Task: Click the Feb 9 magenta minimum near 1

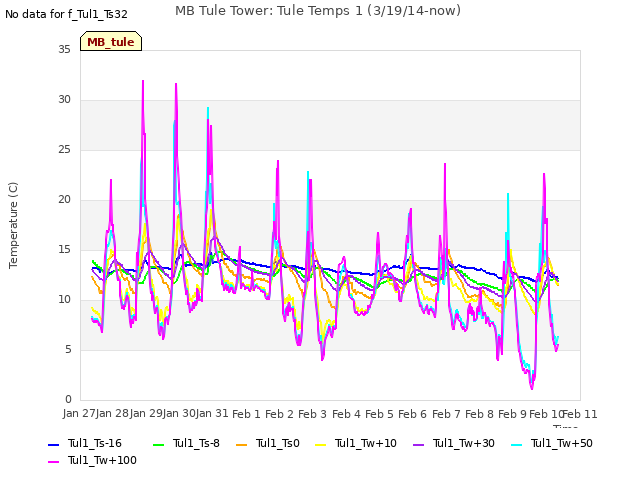Action: [x=532, y=388]
